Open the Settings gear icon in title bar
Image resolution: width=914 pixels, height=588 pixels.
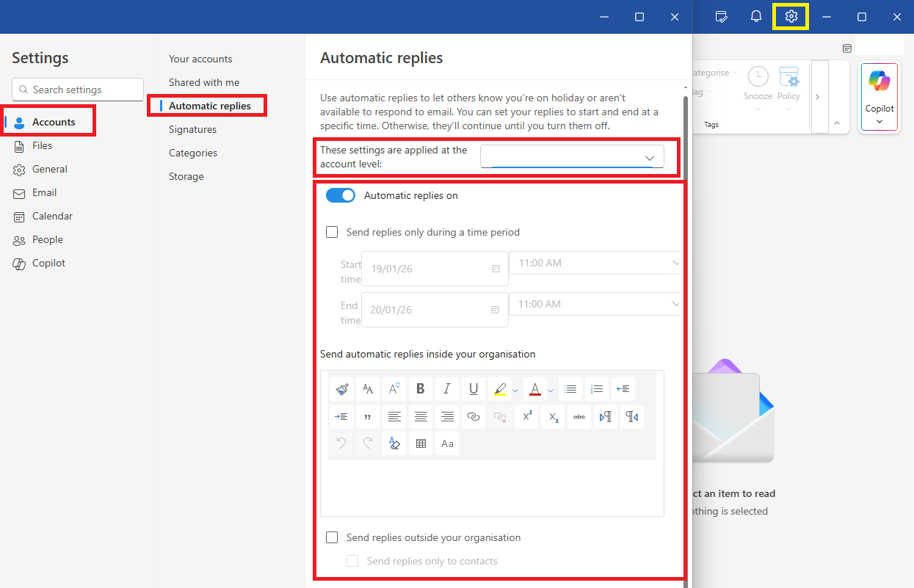[x=791, y=16]
